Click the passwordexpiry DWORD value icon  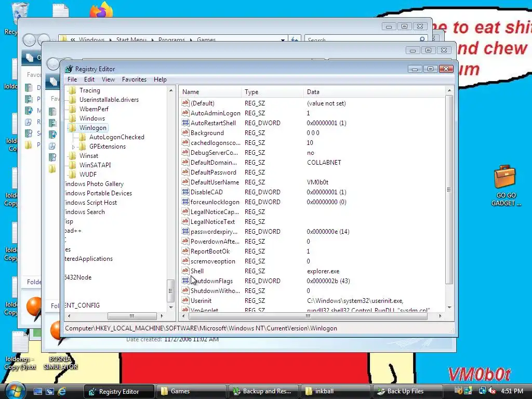click(185, 231)
